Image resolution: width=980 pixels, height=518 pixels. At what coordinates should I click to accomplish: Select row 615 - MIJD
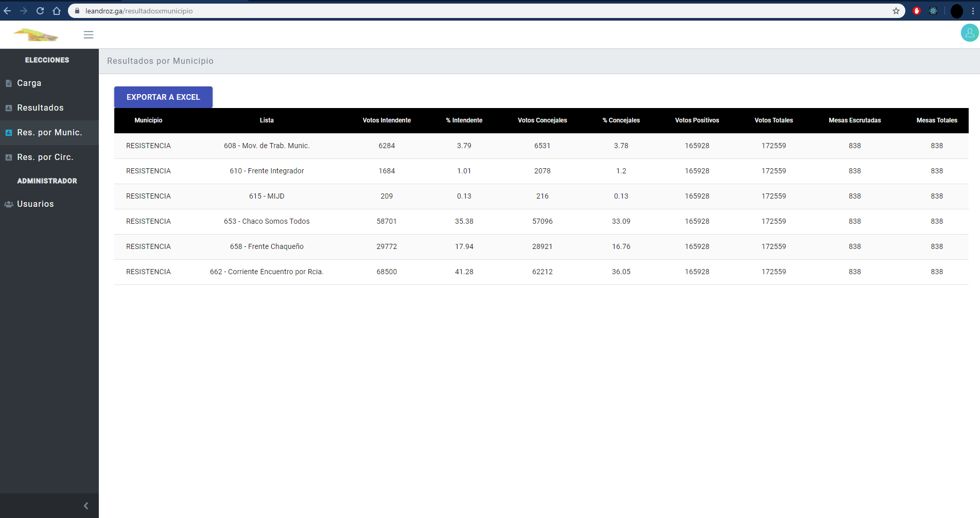coord(541,197)
